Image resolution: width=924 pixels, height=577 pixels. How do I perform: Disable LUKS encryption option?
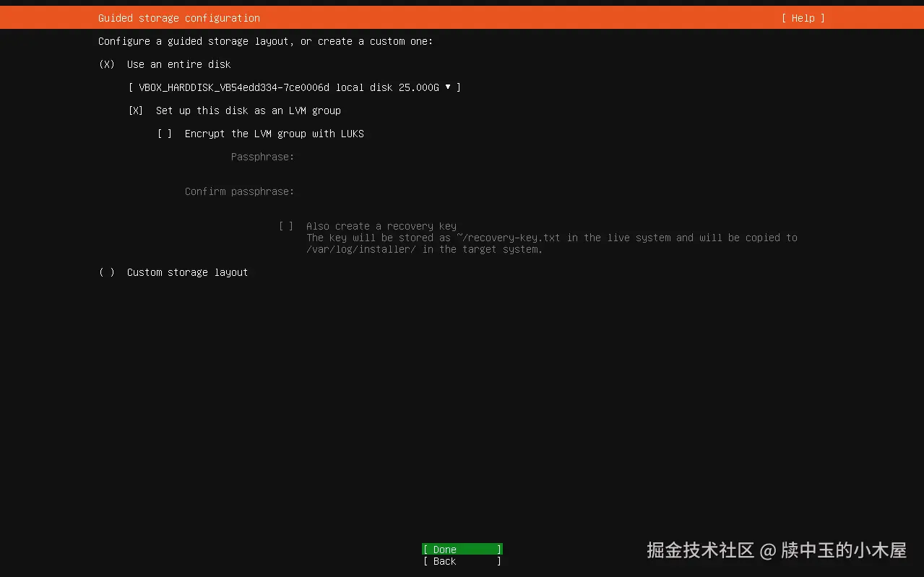pyautogui.click(x=165, y=134)
